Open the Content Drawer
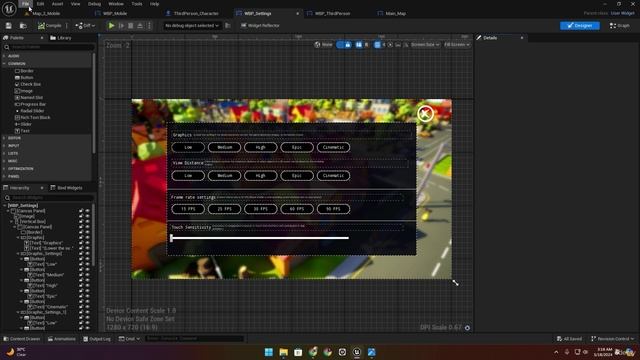Image resolution: width=640 pixels, height=360 pixels. click(22, 339)
